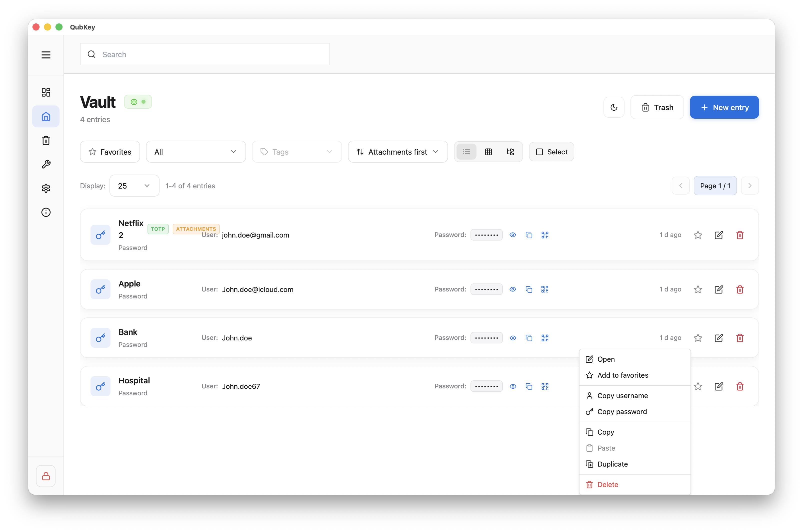Viewport: 803px width, 532px height.
Task: Go to the Vault home icon in sidebar
Action: pos(46,116)
